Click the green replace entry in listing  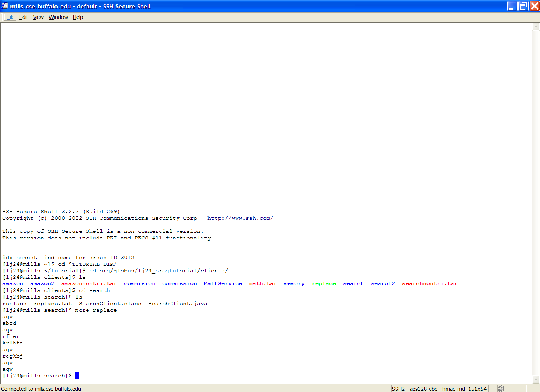(x=324, y=283)
